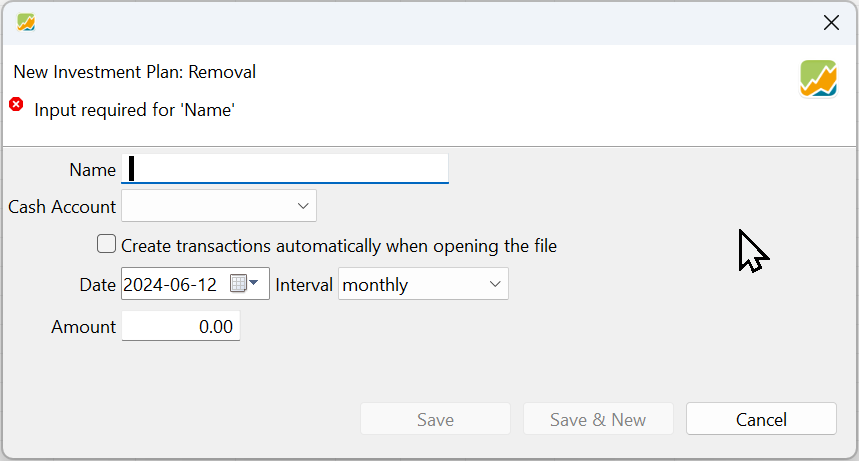Click the Amount label text

(x=84, y=327)
